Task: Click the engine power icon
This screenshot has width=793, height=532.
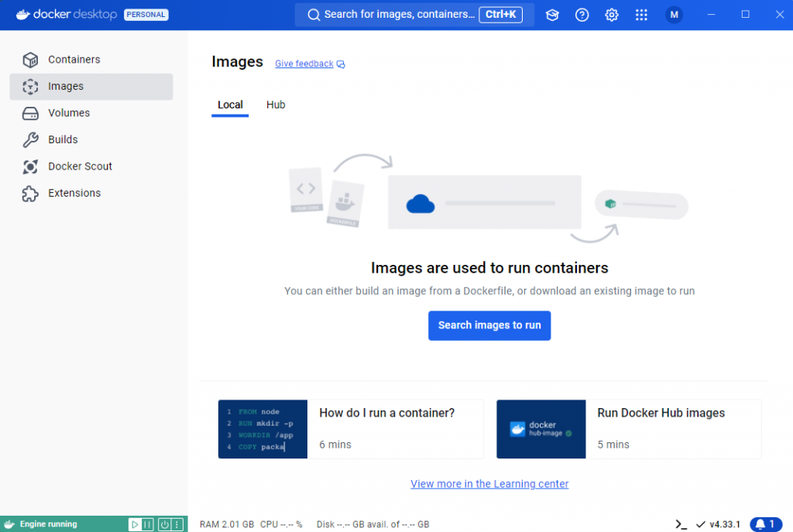Action: coord(164,524)
